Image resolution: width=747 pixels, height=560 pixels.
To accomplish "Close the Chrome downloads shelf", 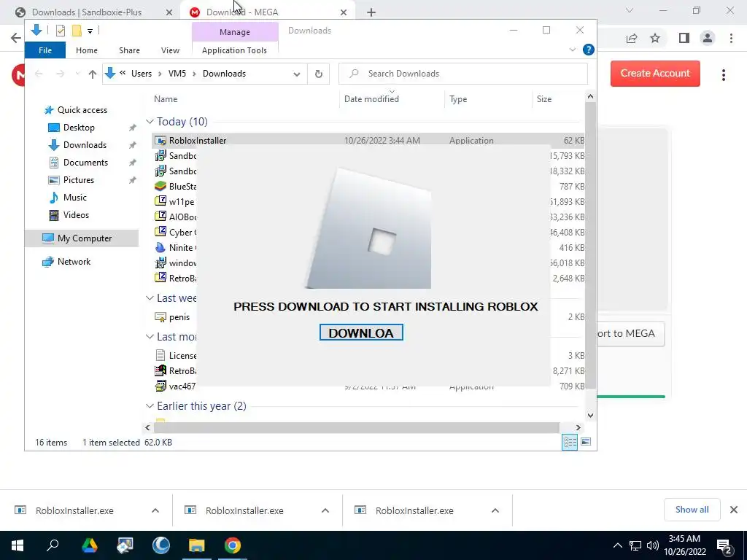I will 734,510.
